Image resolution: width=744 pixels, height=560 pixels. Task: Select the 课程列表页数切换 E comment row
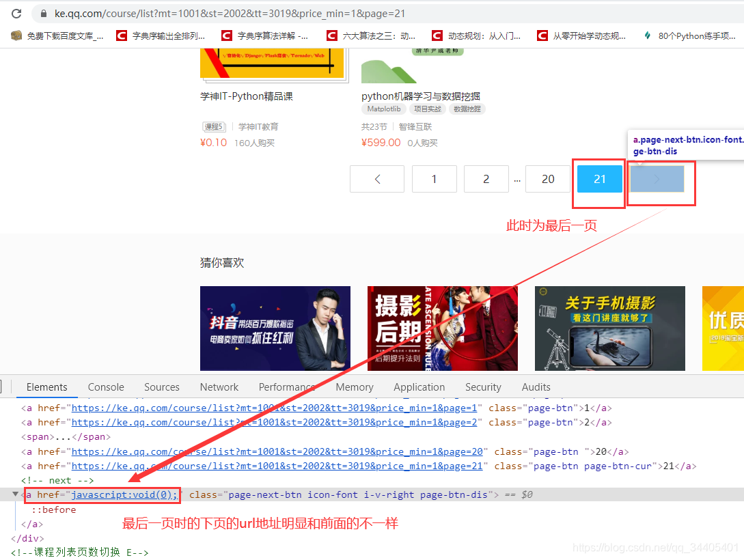coord(80,552)
